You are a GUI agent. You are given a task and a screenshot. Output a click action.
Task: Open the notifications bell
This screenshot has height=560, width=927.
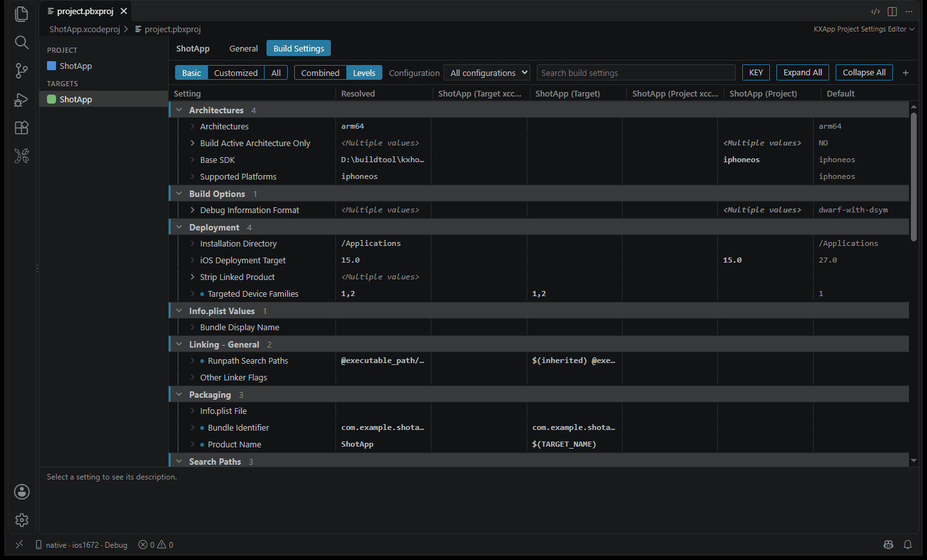[x=908, y=545]
